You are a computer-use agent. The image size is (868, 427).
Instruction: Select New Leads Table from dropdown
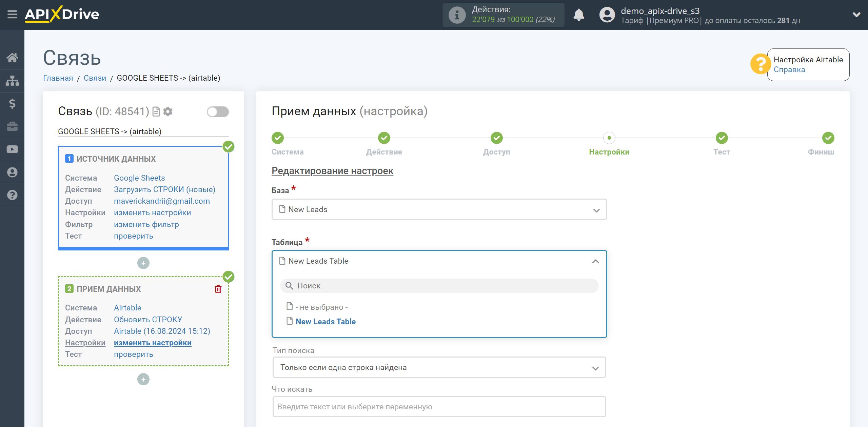(325, 321)
